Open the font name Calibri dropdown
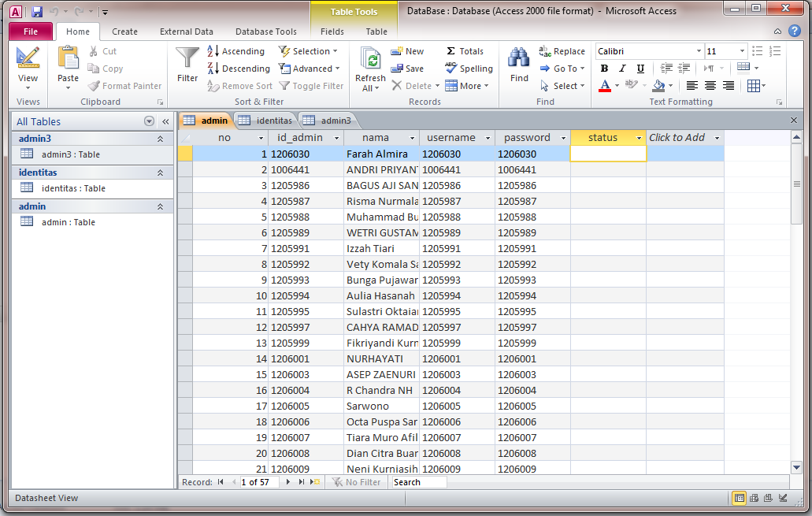Viewport: 812px width, 516px height. 699,51
